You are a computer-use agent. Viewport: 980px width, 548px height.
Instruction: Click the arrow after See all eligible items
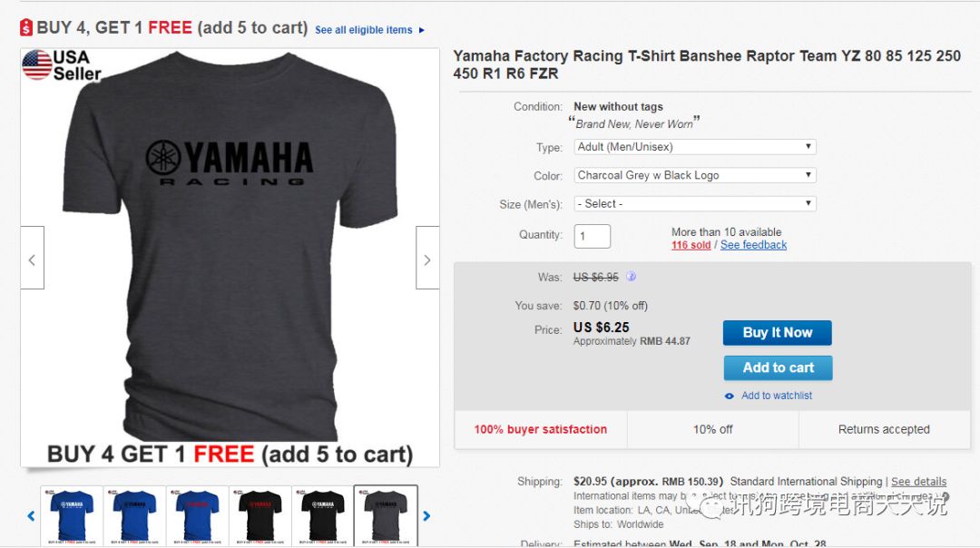click(x=422, y=30)
